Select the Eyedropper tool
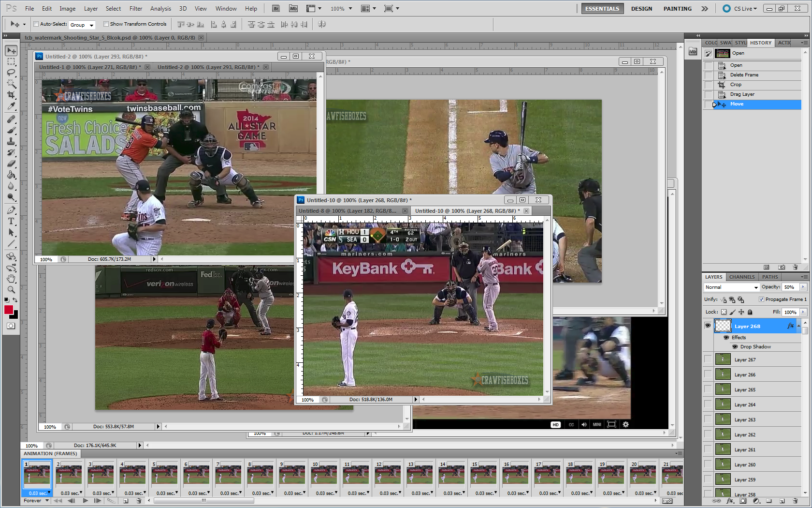This screenshot has width=812, height=508. [x=12, y=106]
